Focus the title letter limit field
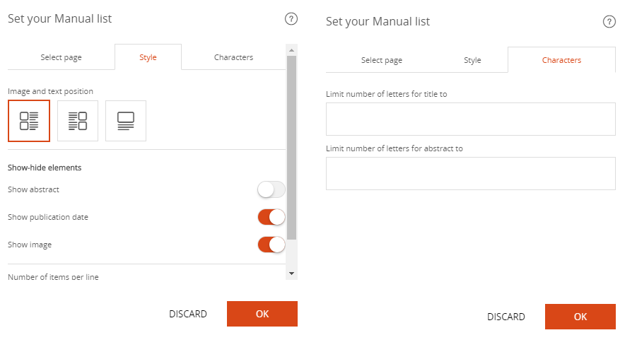 (x=470, y=119)
